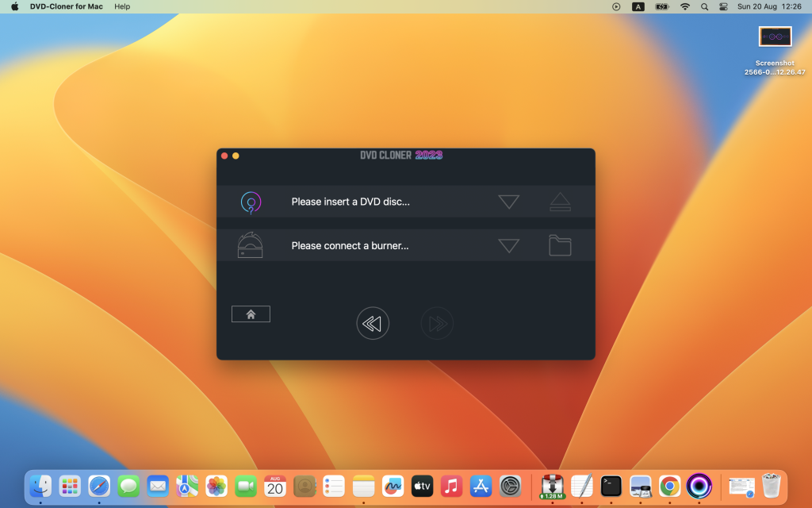Image resolution: width=812 pixels, height=508 pixels.
Task: Open Contacts from the Dock
Action: pyautogui.click(x=304, y=487)
